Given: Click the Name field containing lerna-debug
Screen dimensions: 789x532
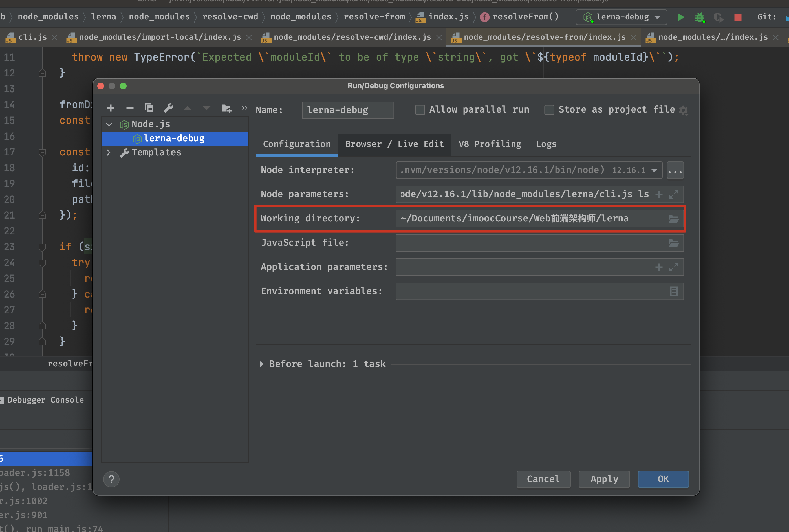Looking at the screenshot, I should [x=348, y=110].
